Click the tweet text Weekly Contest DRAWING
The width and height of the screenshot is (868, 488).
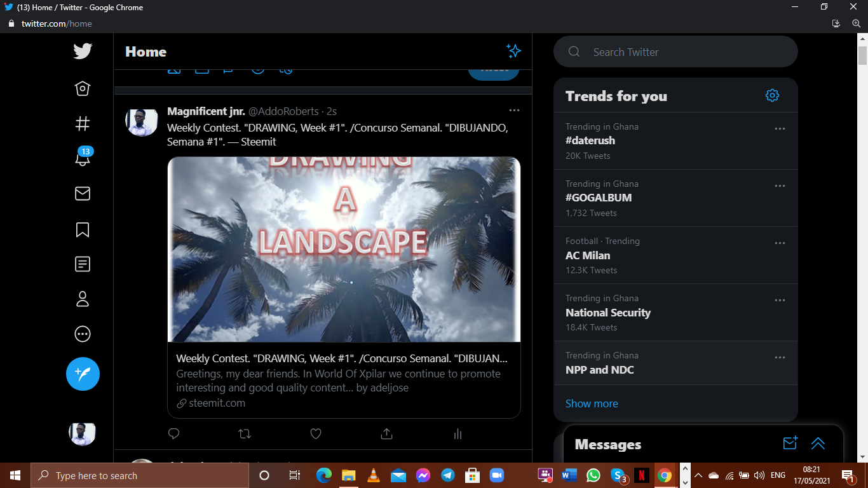[337, 135]
